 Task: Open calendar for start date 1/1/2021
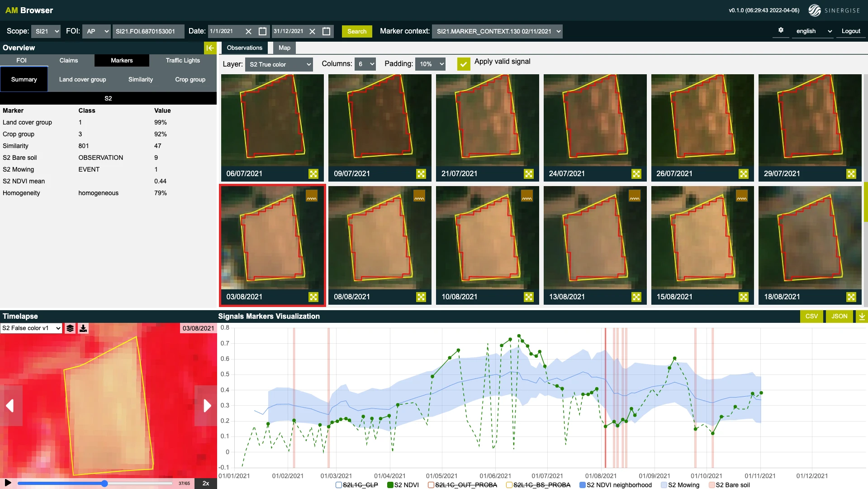[x=262, y=31]
